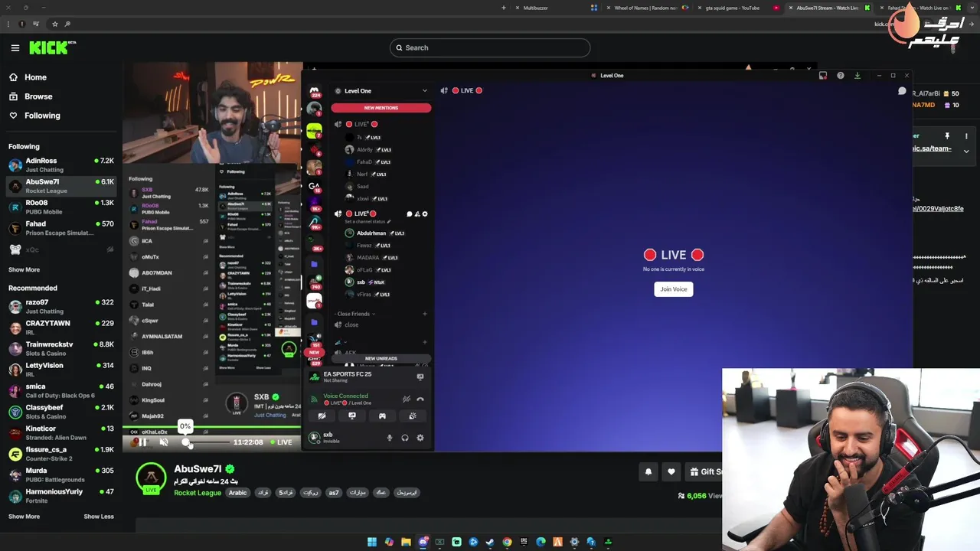Collapse Recommended list with Show Less
The width and height of the screenshot is (980, 551).
99,517
